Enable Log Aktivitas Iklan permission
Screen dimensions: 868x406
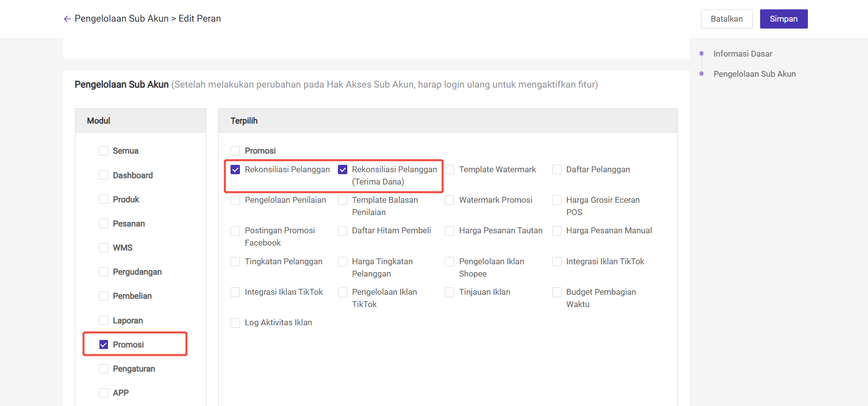tap(235, 323)
